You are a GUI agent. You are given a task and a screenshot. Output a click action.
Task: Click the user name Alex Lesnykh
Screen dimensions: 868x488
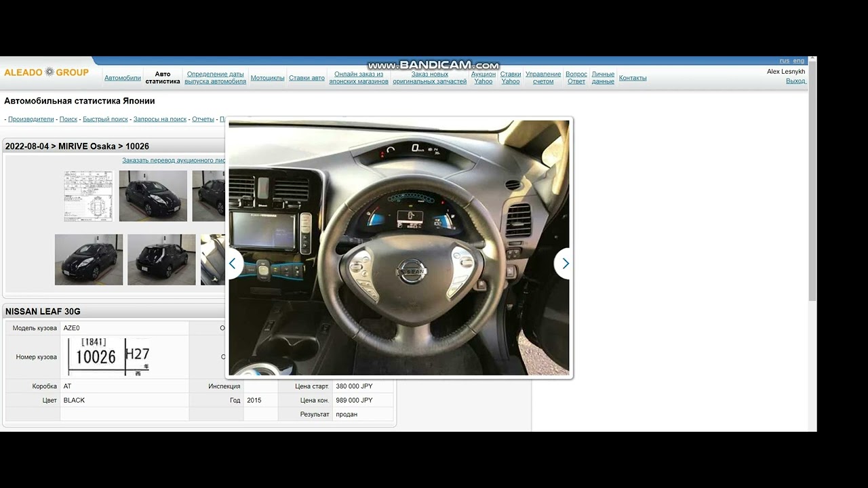[786, 71]
